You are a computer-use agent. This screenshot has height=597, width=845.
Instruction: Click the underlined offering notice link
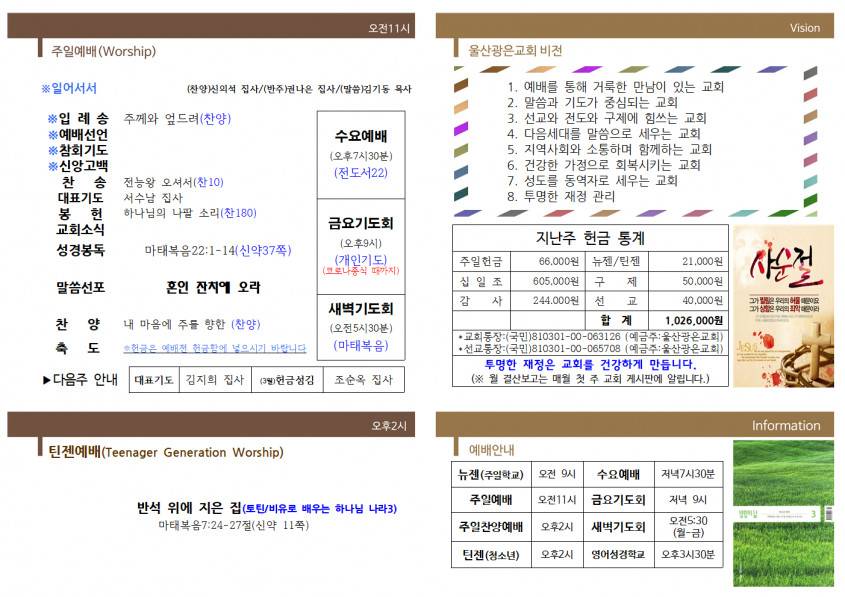tap(214, 349)
